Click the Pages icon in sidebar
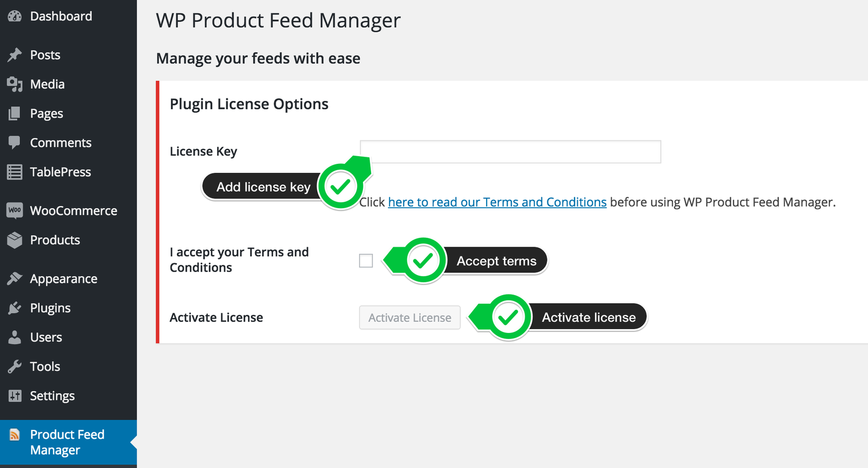The width and height of the screenshot is (868, 468). pos(15,113)
